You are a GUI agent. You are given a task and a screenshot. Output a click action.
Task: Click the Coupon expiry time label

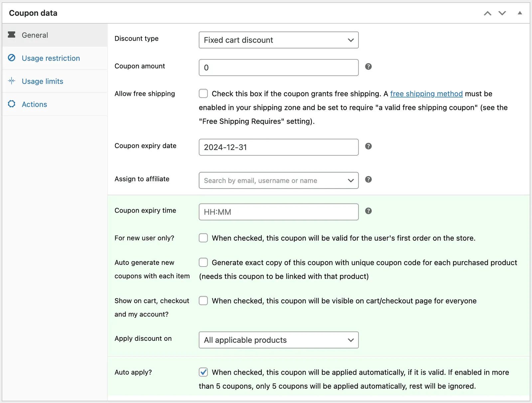[x=145, y=211]
